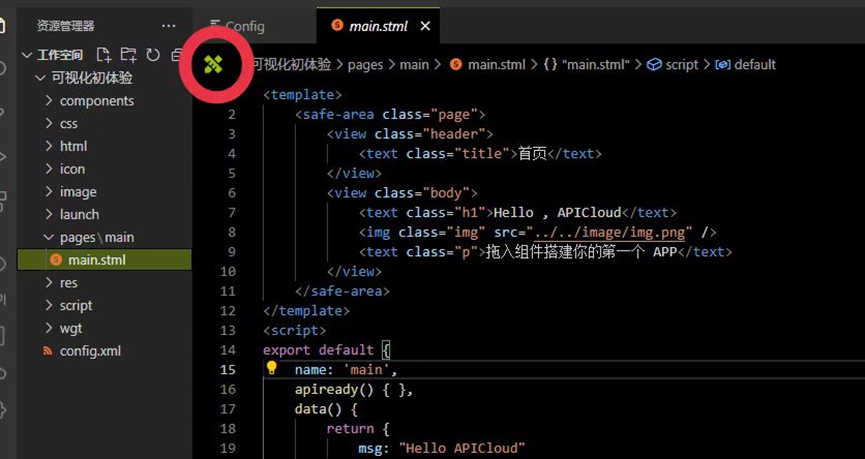Click the 拖入组件搭建你的第一个 APP text
The height and width of the screenshot is (459, 865).
(x=581, y=252)
